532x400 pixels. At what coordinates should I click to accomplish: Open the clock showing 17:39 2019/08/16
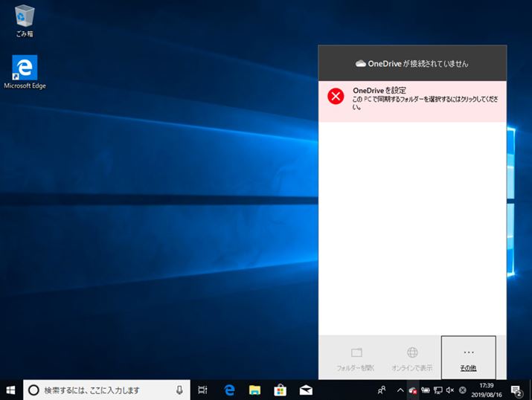click(x=487, y=390)
